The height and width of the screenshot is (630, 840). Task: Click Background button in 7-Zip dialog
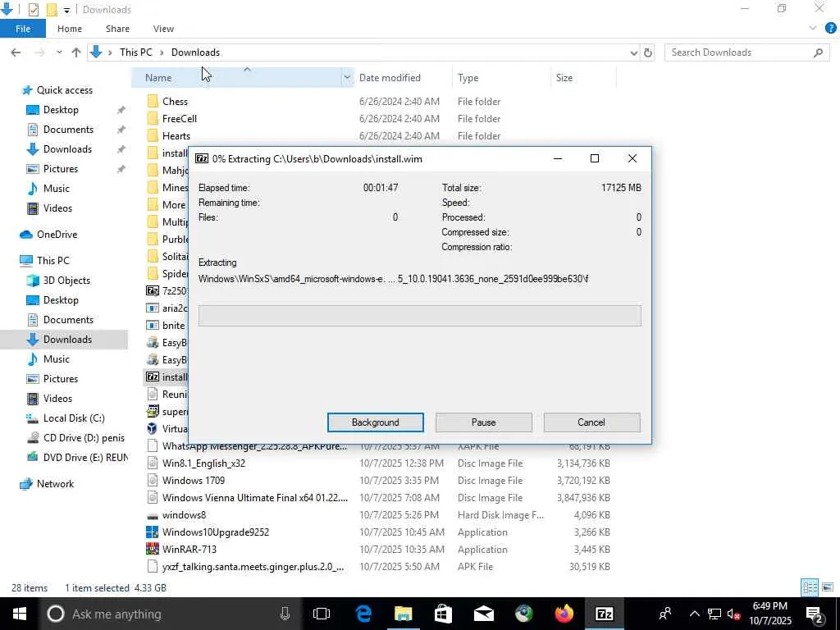pyautogui.click(x=375, y=422)
